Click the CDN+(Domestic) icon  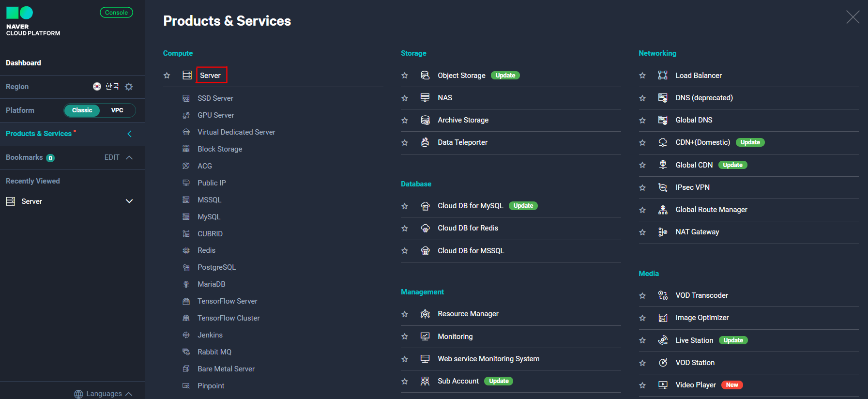(x=663, y=142)
